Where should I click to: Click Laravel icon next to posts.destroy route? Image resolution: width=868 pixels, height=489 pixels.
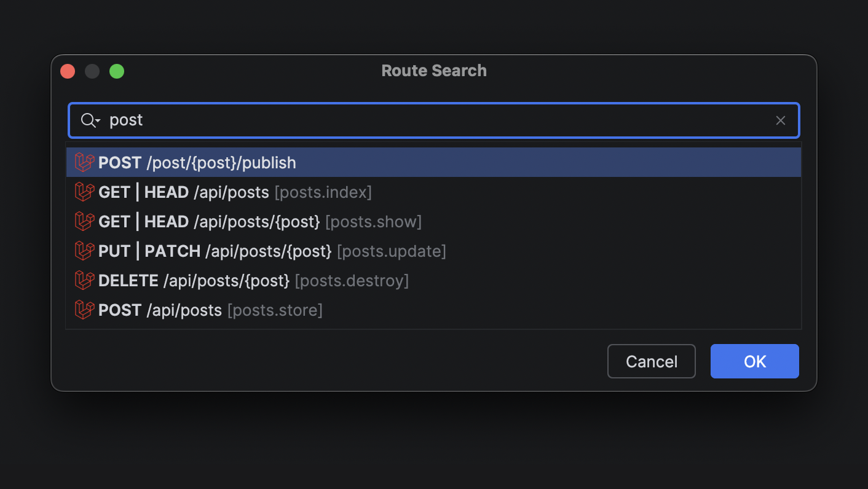(x=84, y=281)
